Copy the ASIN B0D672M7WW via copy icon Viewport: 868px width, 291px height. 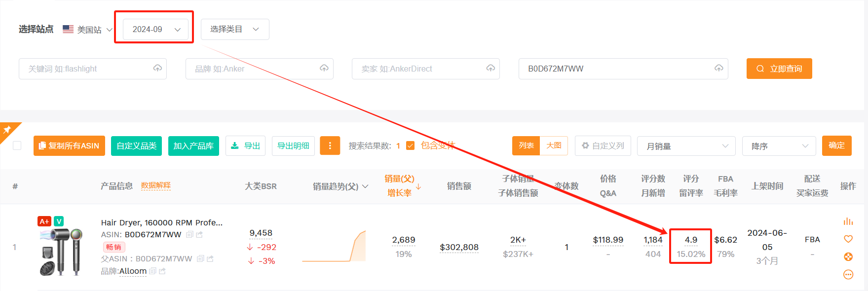point(189,235)
